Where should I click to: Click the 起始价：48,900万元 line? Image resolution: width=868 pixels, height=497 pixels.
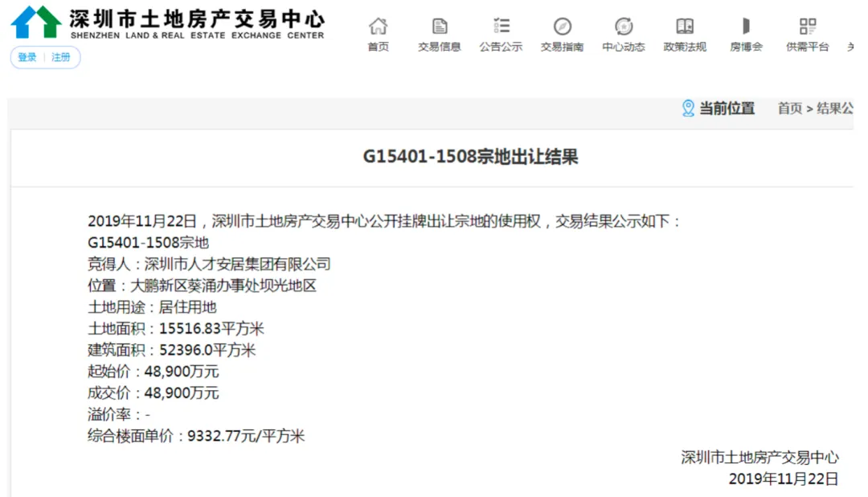click(154, 372)
